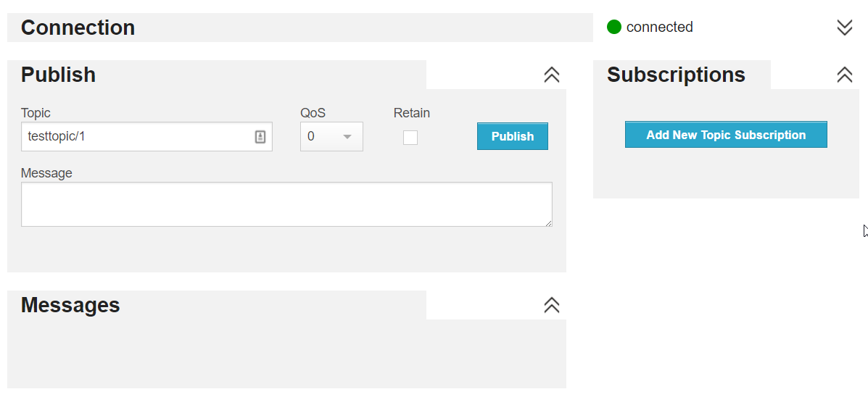Click Add New Topic Subscription
Viewport: 868px width, 397px height.
point(726,135)
